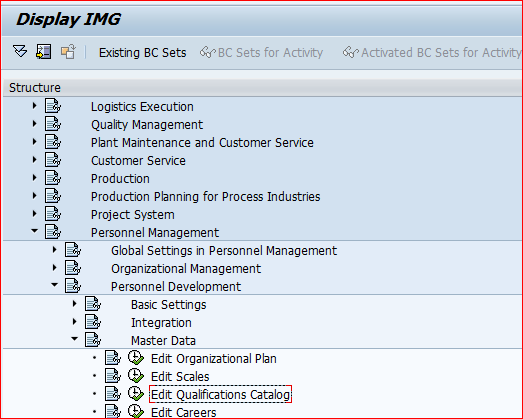Expand the Organizational Management node

(x=54, y=268)
